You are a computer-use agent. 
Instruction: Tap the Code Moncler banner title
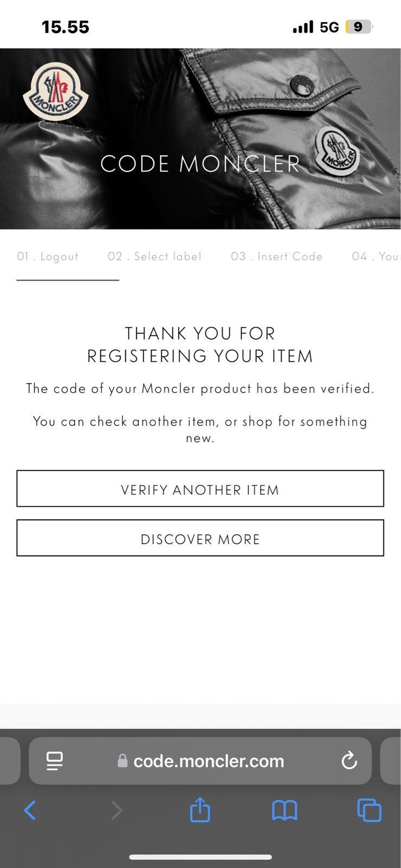200,164
